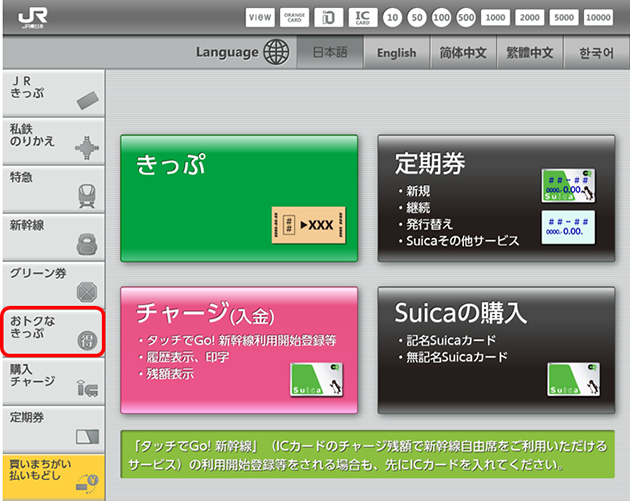Click the green Suica pass image in 定期券 tile
Screen dimensions: 630x501
pyautogui.click(x=568, y=185)
